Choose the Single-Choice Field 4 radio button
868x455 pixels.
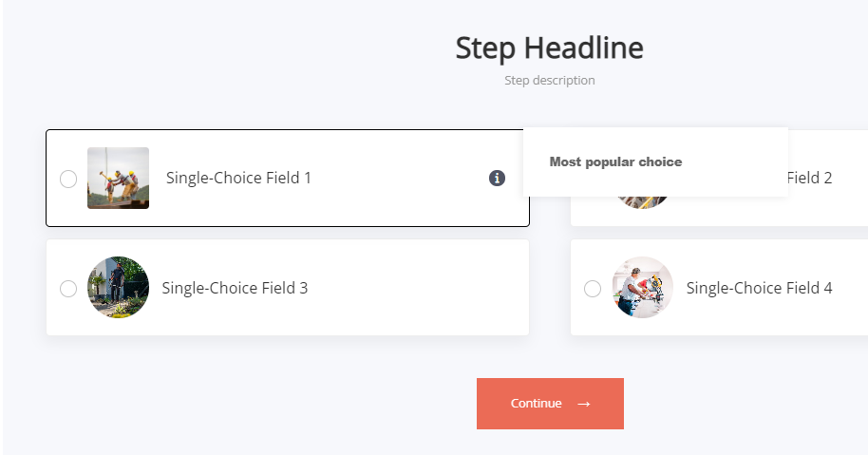click(x=593, y=289)
